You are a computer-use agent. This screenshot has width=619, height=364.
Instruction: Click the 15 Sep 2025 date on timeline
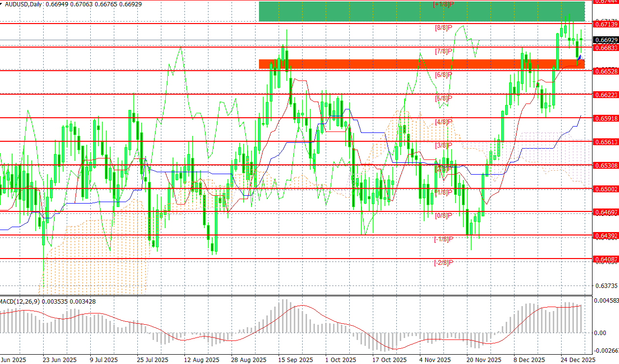click(x=296, y=360)
